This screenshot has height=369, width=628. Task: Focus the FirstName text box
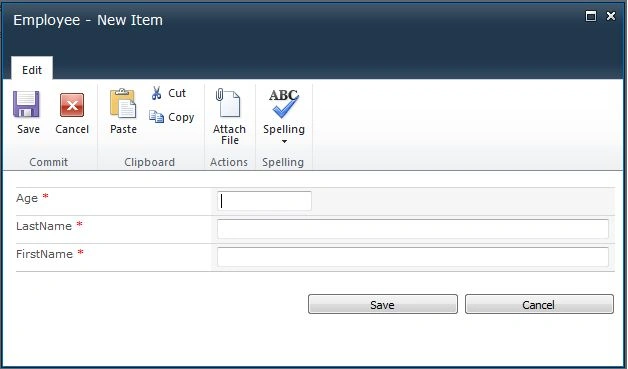(413, 257)
